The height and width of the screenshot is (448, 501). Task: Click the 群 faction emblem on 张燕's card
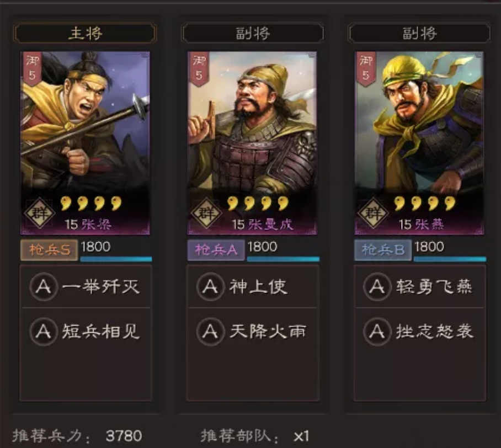pyautogui.click(x=373, y=213)
